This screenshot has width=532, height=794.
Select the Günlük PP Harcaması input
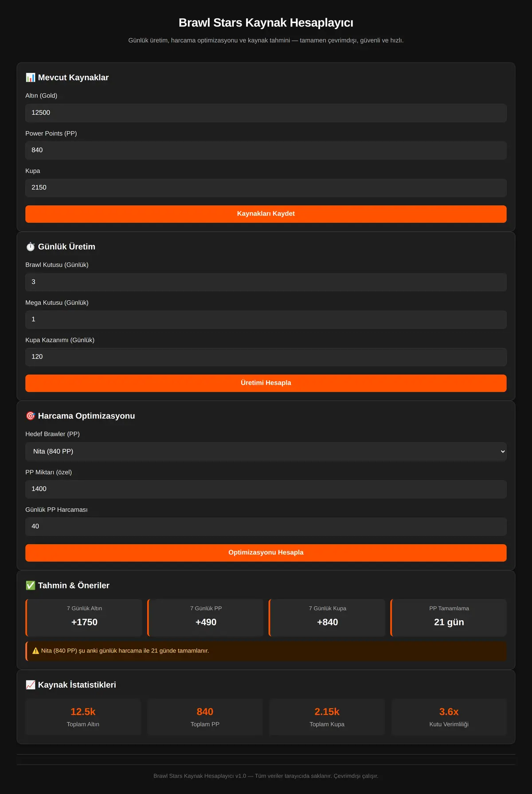pyautogui.click(x=266, y=526)
